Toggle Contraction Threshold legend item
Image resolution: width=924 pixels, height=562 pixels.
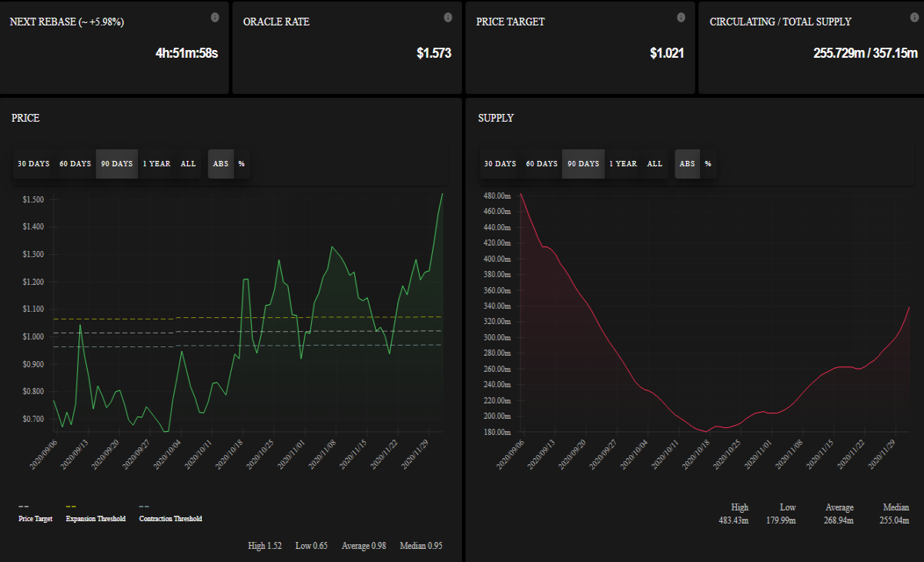tap(170, 513)
